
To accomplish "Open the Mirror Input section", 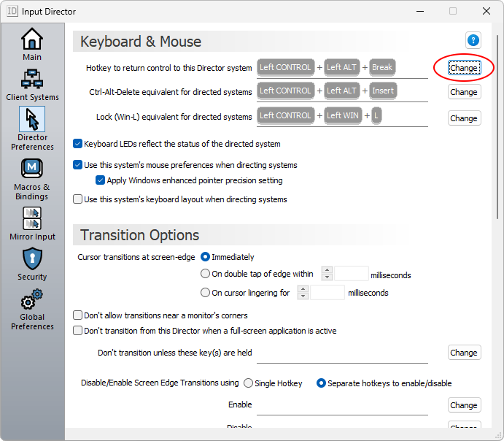I will pos(32,223).
